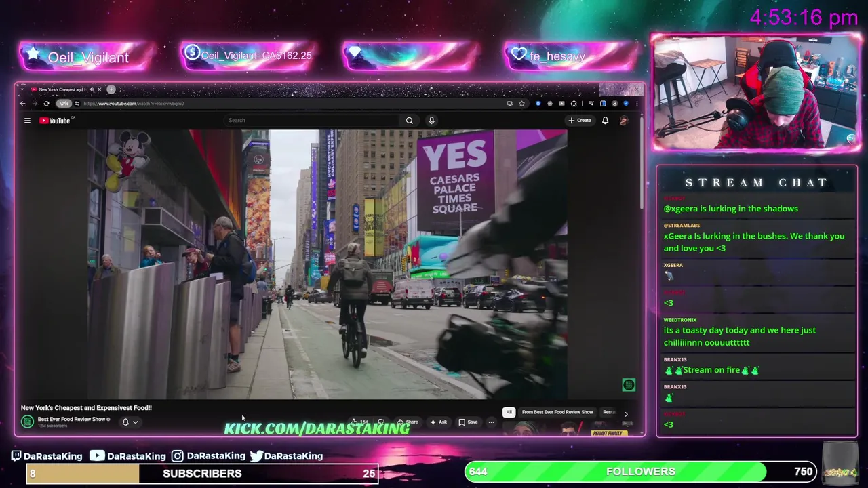This screenshot has width=868, height=488.
Task: Like the video with the thumbs-up button
Action: 360,422
